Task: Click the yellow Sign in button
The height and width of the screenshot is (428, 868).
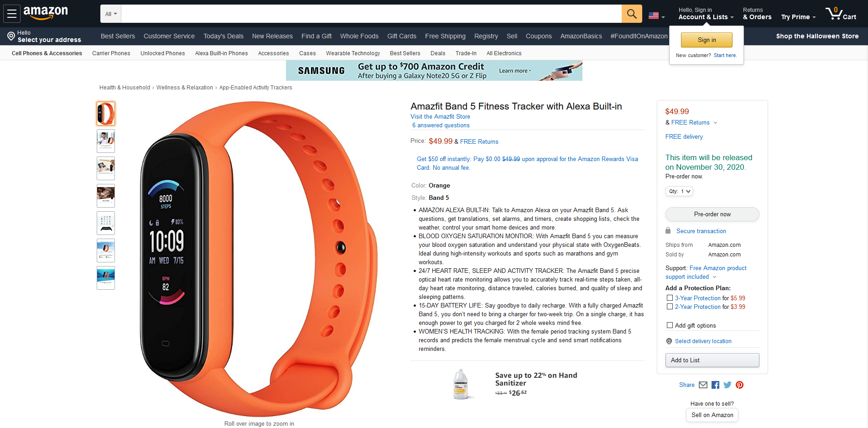Action: [x=707, y=40]
